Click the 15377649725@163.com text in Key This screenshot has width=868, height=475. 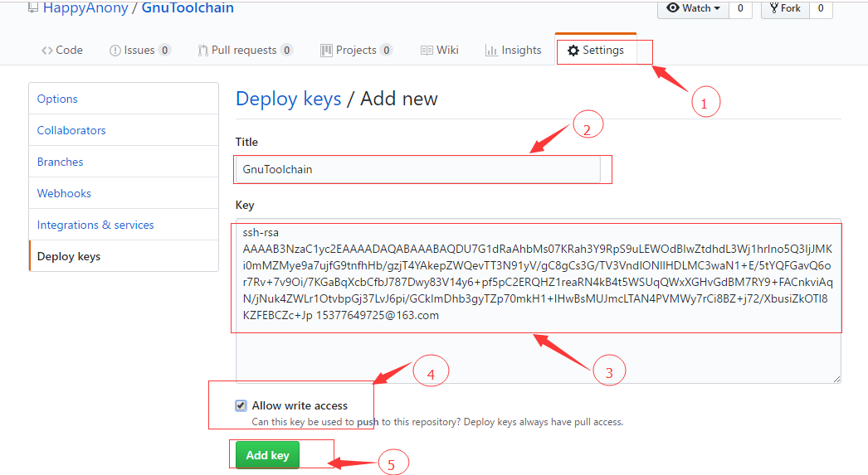point(378,316)
